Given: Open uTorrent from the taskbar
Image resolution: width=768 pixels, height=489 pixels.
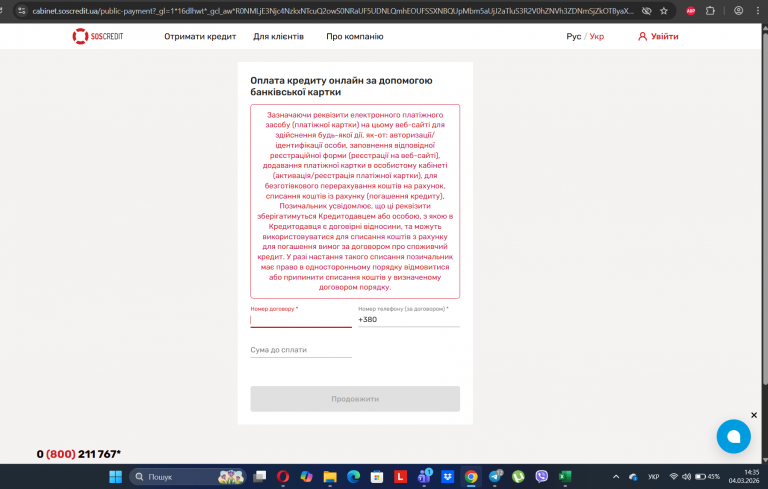Looking at the screenshot, I should point(518,477).
